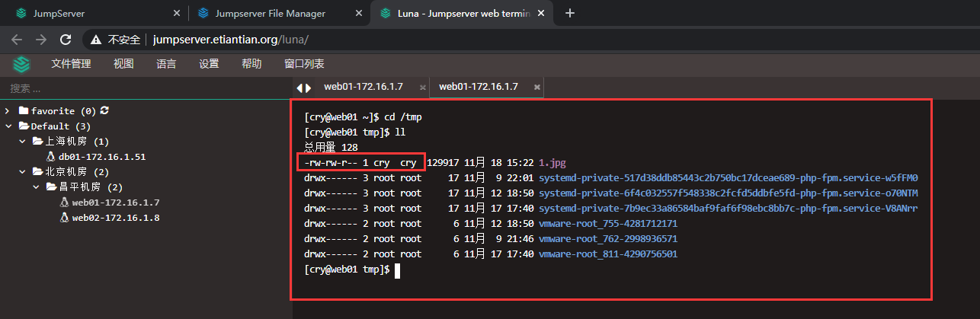The height and width of the screenshot is (319, 980).
Task: Reload the current page
Action: 66,40
